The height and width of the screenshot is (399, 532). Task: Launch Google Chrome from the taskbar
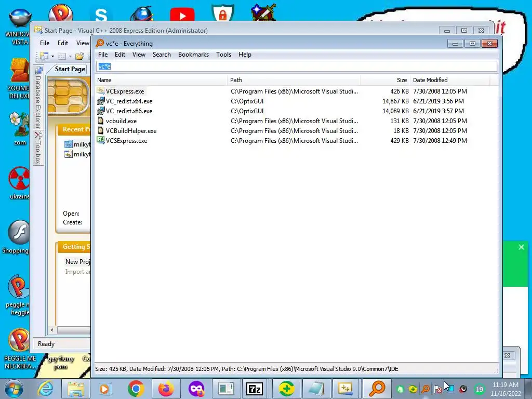pos(136,389)
